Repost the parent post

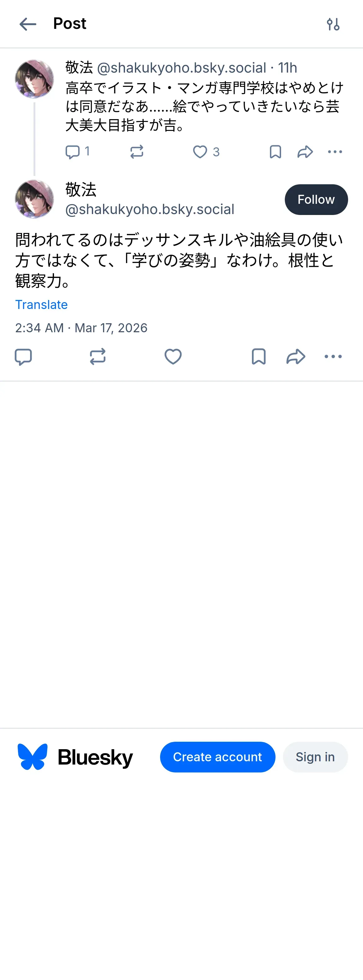(x=137, y=152)
